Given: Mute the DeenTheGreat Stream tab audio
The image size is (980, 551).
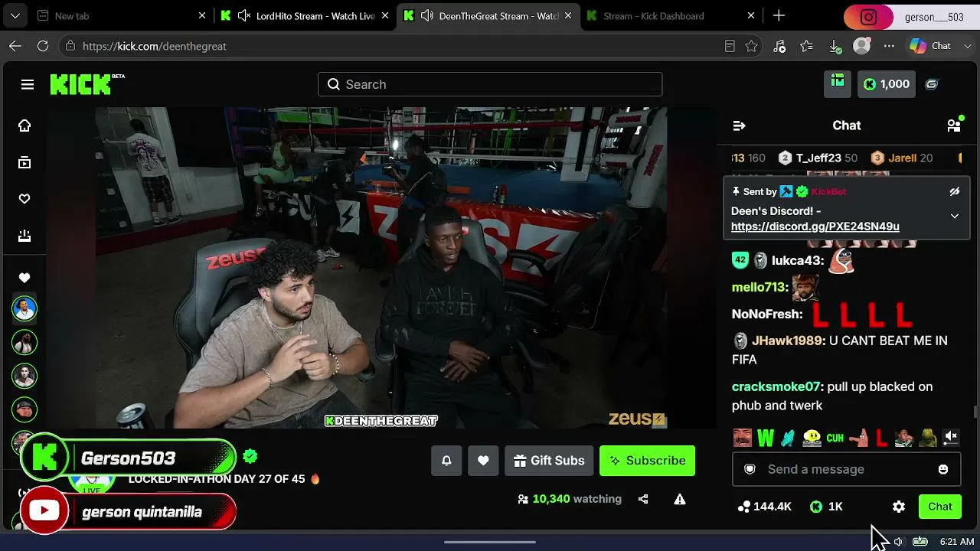Looking at the screenshot, I should [427, 15].
